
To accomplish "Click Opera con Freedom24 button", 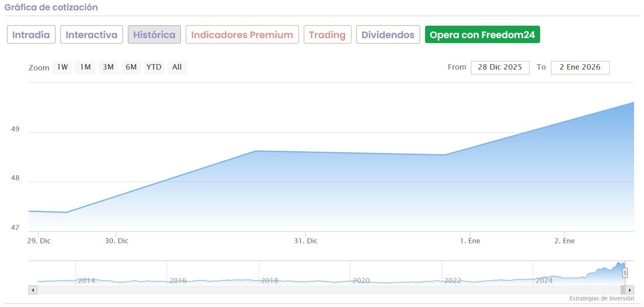I will [x=482, y=35].
